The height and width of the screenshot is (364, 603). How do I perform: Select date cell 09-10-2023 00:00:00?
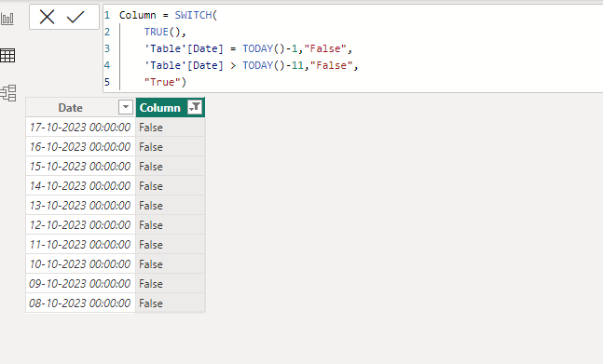(80, 284)
